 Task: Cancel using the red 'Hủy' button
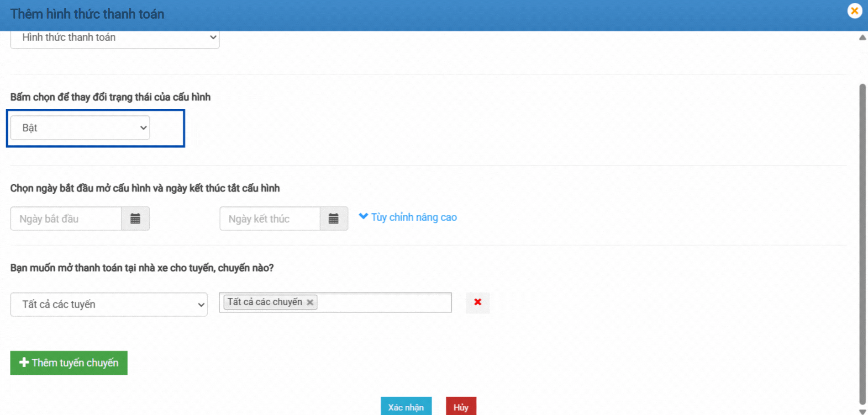461,407
